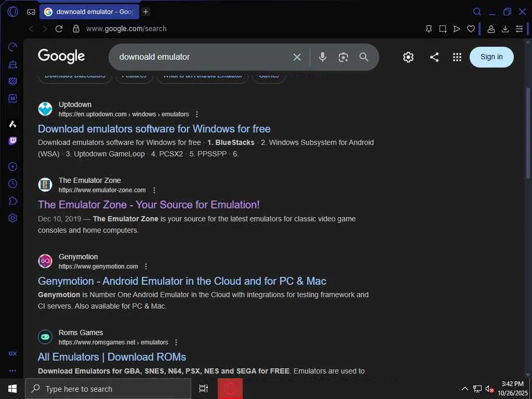Go forward to next page

point(45,29)
